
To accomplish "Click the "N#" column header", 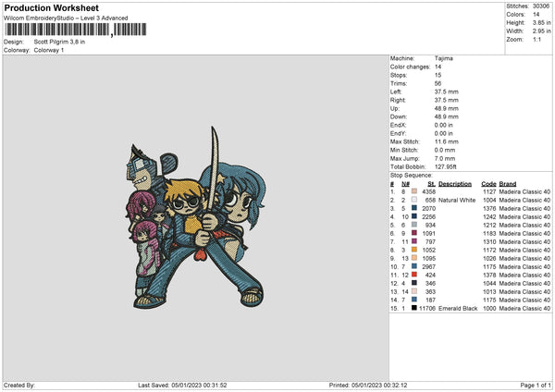I will (405, 184).
